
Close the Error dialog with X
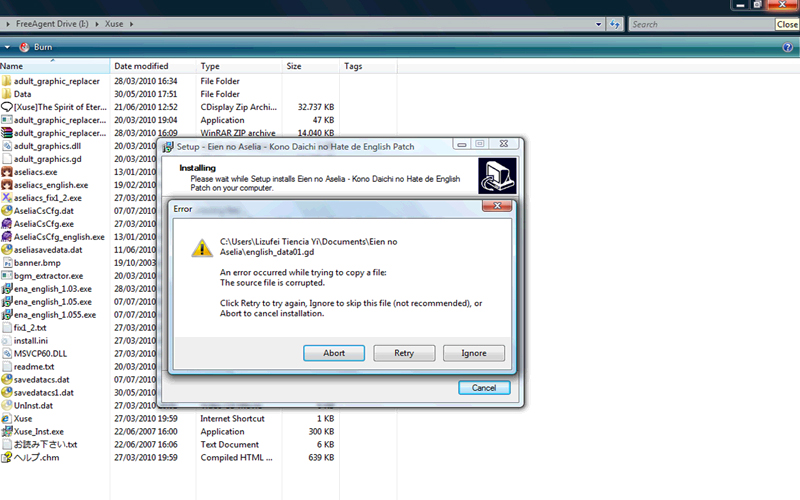pos(497,206)
